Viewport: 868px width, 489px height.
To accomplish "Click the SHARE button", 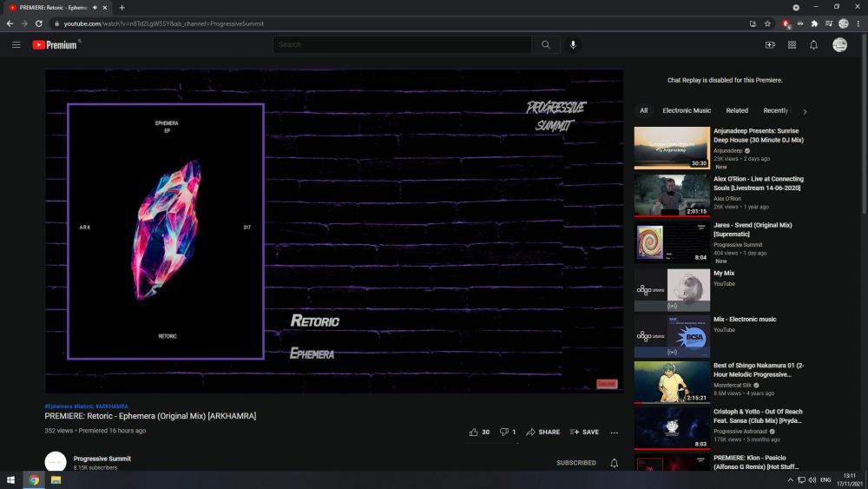I will [542, 432].
